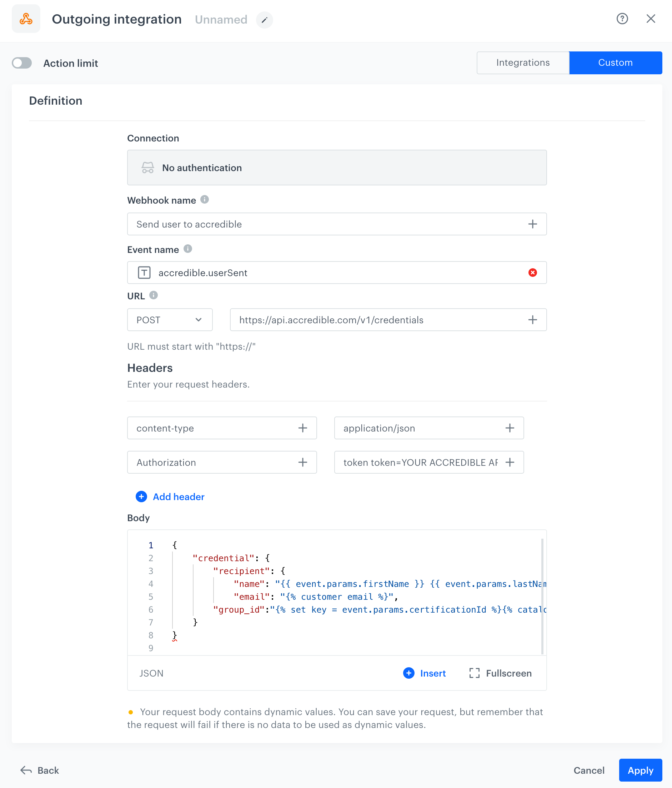The width and height of the screenshot is (672, 788).
Task: Click plus icon in Webhook name field
Action: click(532, 224)
